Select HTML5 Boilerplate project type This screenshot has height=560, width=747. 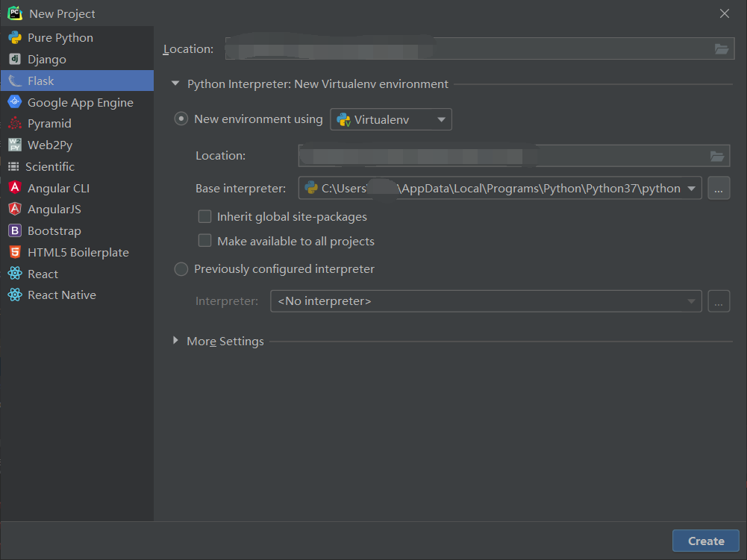tap(77, 252)
